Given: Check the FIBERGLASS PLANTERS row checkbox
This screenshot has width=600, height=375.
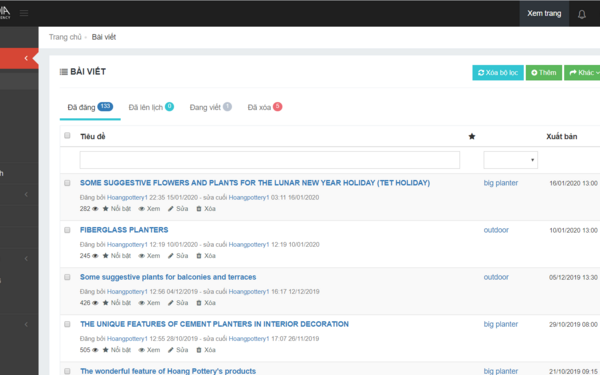Looking at the screenshot, I should click(x=67, y=230).
